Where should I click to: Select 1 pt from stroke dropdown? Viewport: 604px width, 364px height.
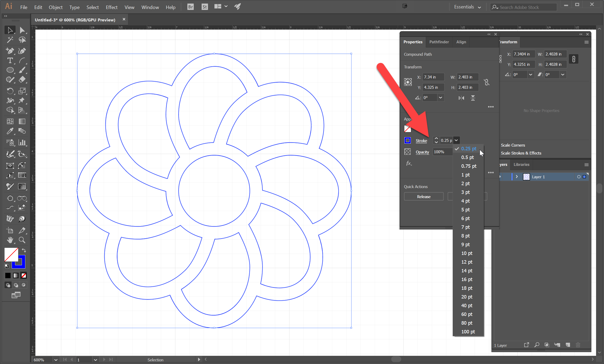(465, 174)
